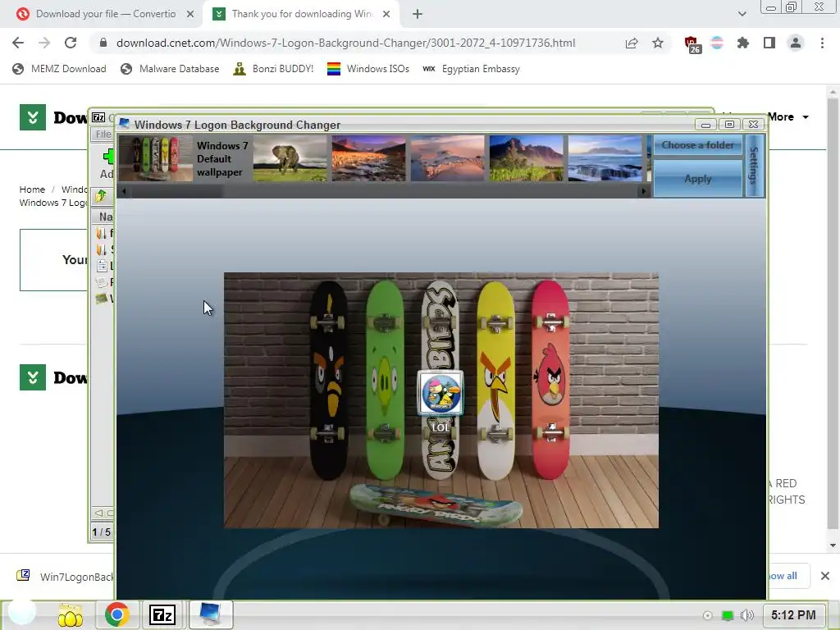
Task: Open Bonzi BUDDY! bookmark
Action: point(273,69)
